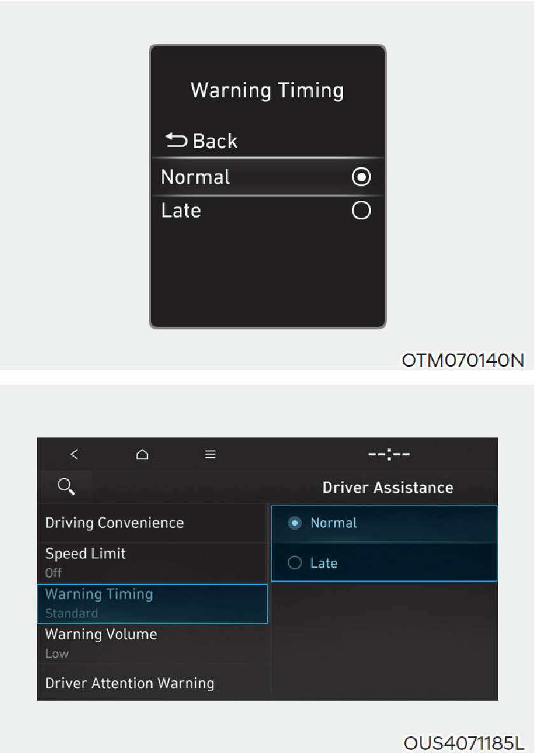Select Warning Timing item set to Standard

pos(153,603)
